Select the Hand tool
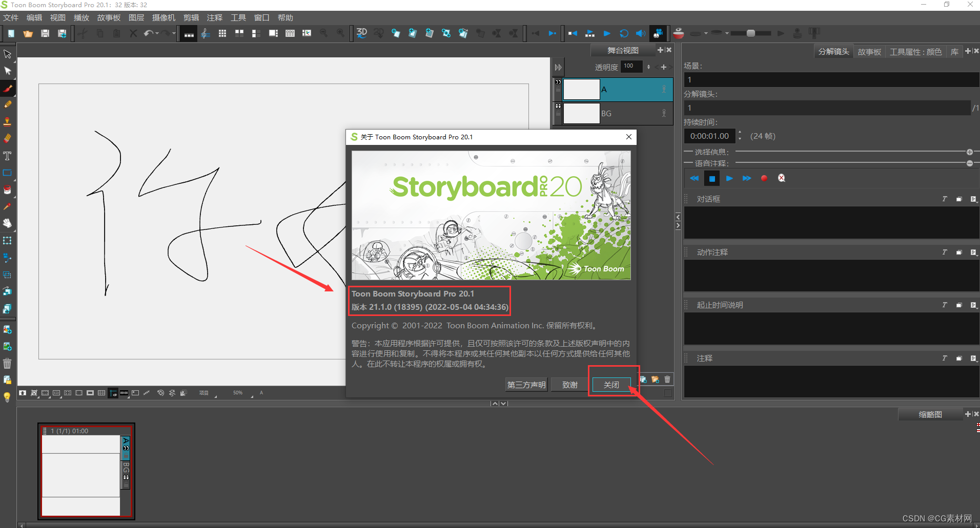980x528 pixels. coord(8,223)
